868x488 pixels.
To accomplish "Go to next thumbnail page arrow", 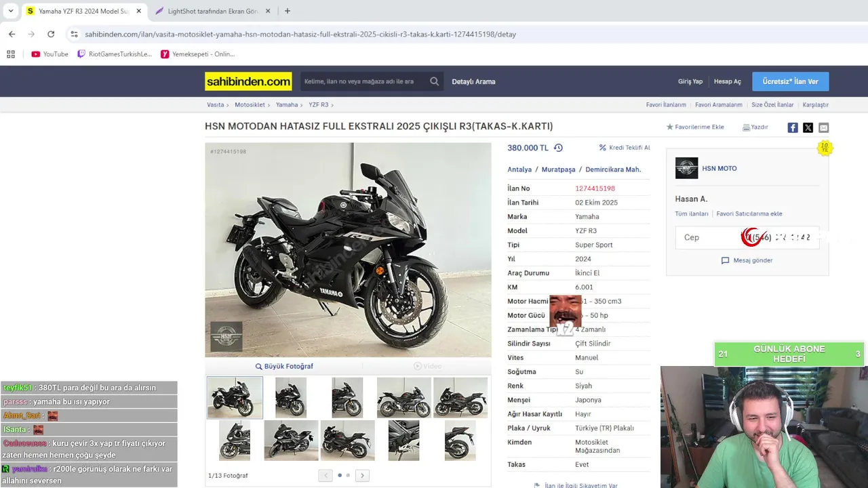I will [362, 476].
